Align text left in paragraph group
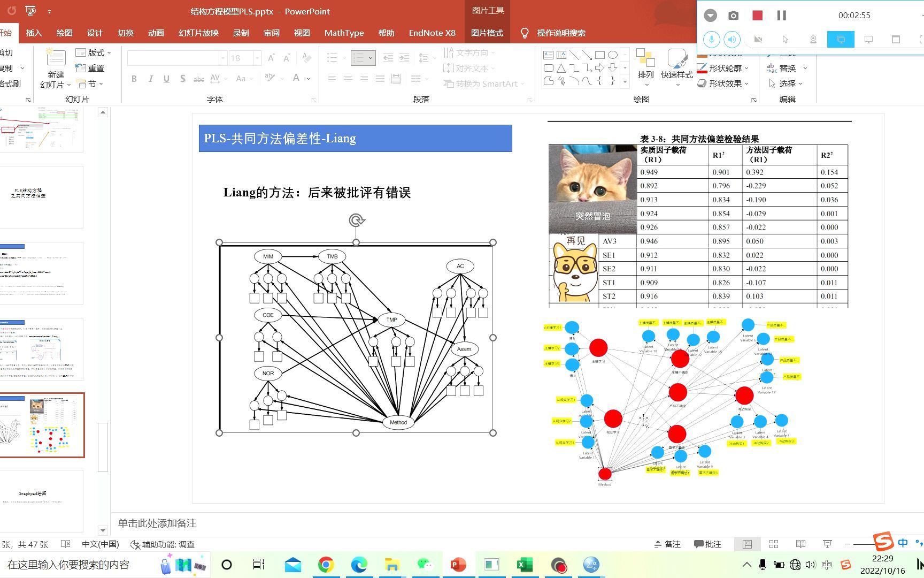Viewport: 924px width, 578px height. point(332,79)
